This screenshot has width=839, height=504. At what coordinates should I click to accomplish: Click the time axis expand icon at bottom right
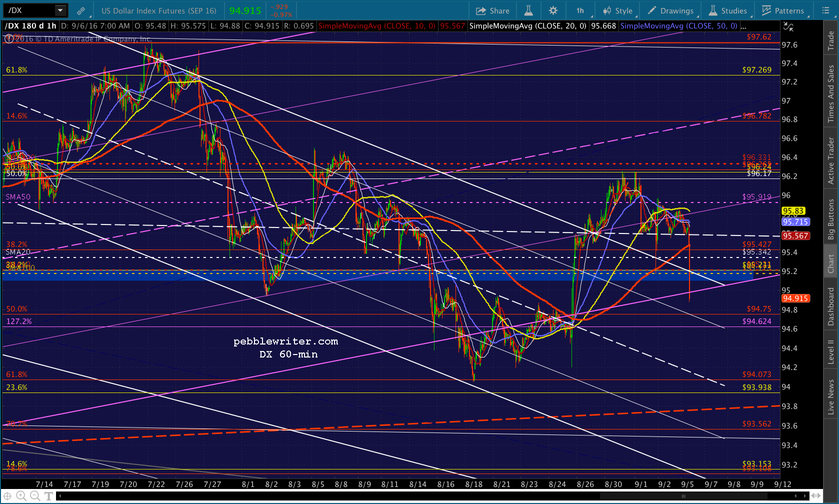(816, 496)
